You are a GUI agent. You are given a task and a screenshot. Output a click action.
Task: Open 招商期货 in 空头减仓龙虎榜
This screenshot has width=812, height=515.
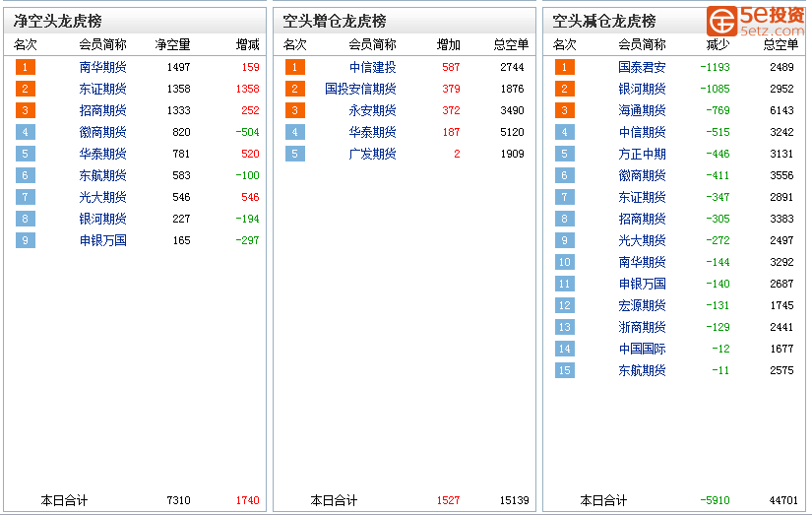click(x=642, y=220)
